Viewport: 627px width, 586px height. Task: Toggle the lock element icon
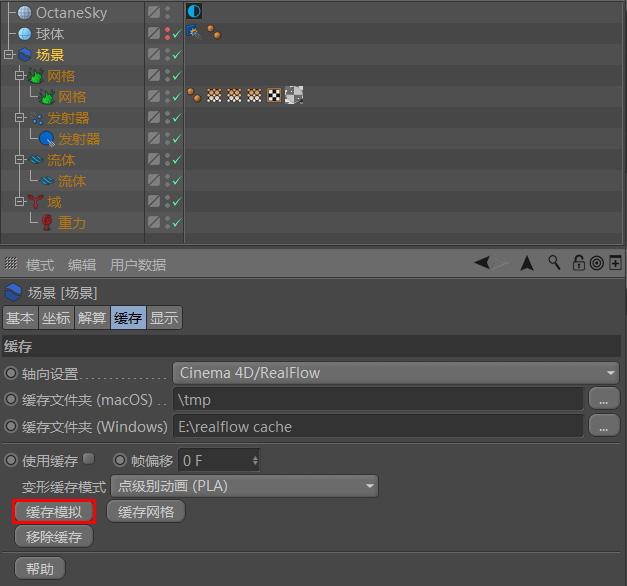pyautogui.click(x=579, y=263)
